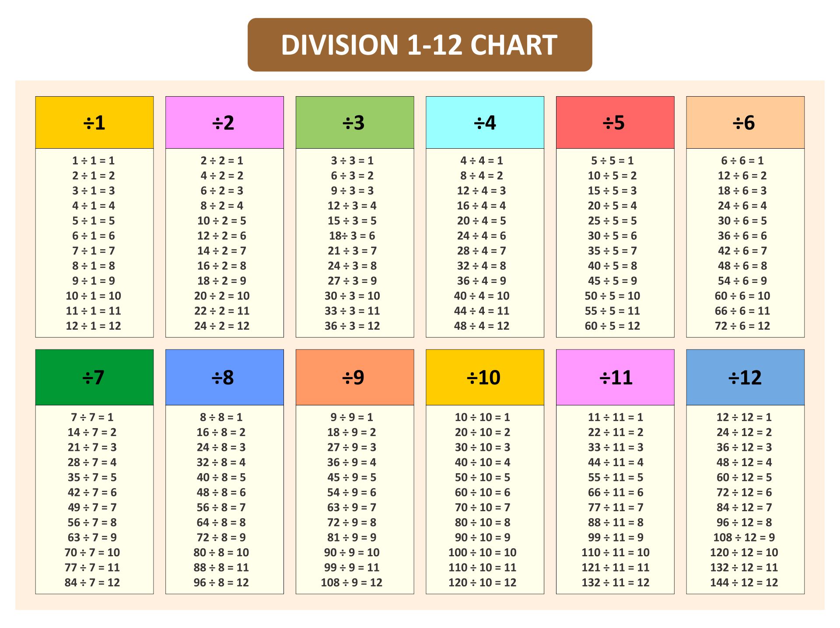This screenshot has height=628, width=840.
Task: Click the equation 121 ÷ 11 = 11
Action: point(615,568)
